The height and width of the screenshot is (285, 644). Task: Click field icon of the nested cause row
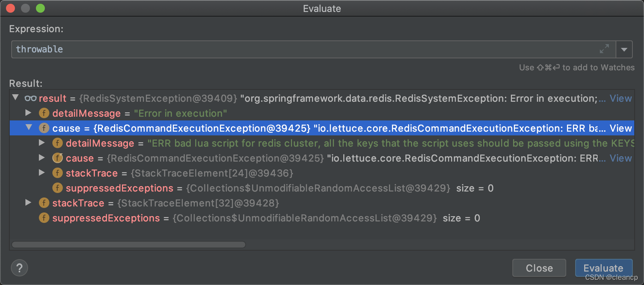pyautogui.click(x=58, y=158)
